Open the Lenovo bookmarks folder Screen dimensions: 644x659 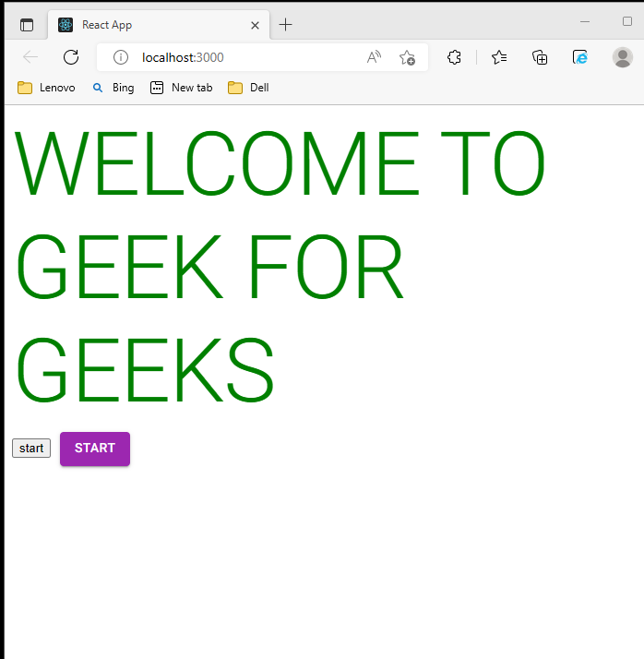coord(46,88)
